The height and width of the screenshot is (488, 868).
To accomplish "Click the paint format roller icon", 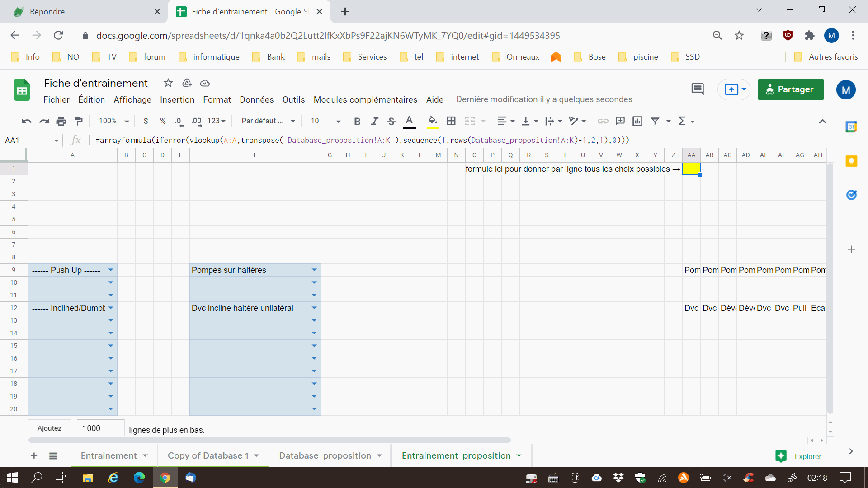I will (x=79, y=121).
